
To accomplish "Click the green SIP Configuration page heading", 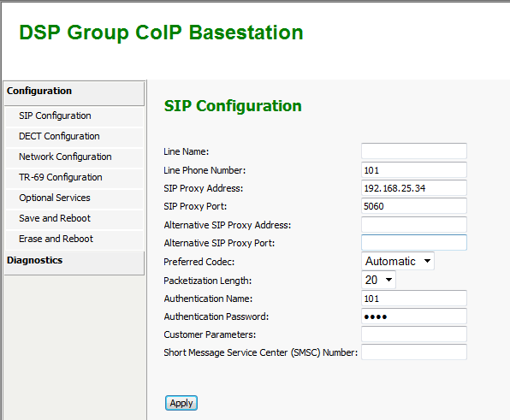I will point(233,106).
